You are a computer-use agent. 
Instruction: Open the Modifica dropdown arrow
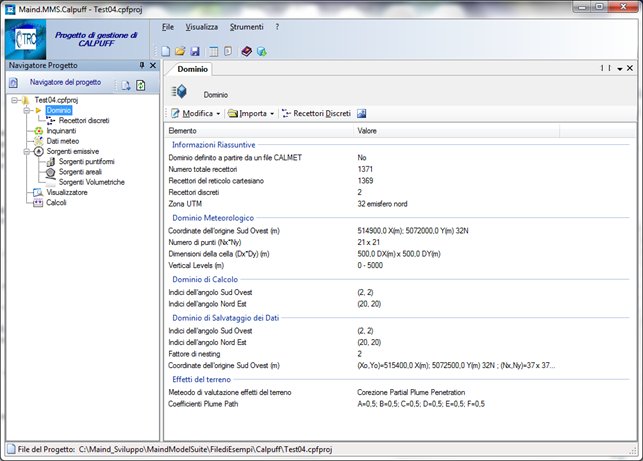tap(218, 114)
